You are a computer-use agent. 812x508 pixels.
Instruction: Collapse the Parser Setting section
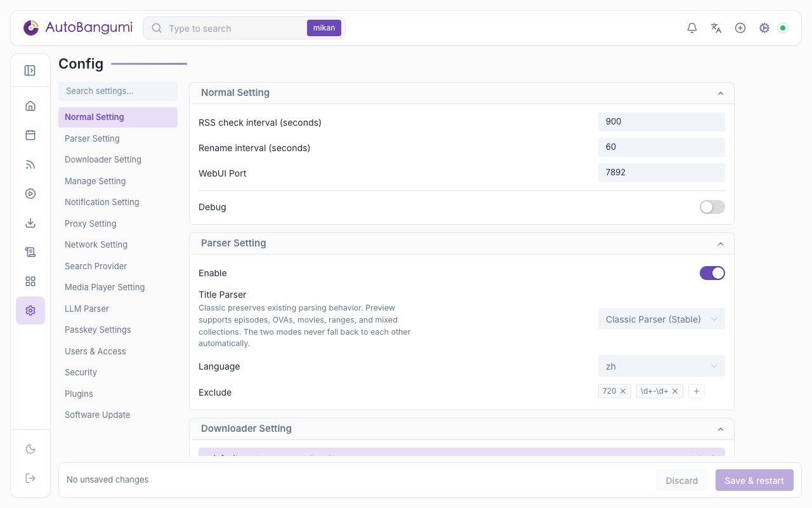click(721, 244)
